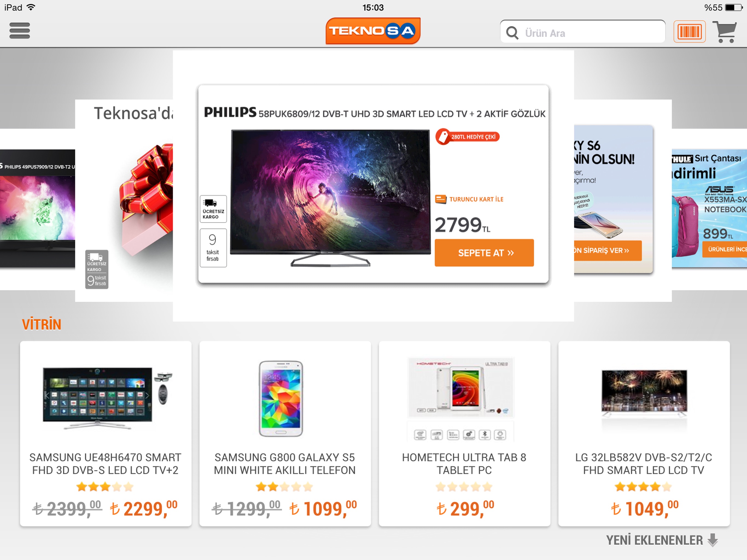Tap the Turuncu Kart ile label
Viewport: 747px width, 560px height.
469,199
